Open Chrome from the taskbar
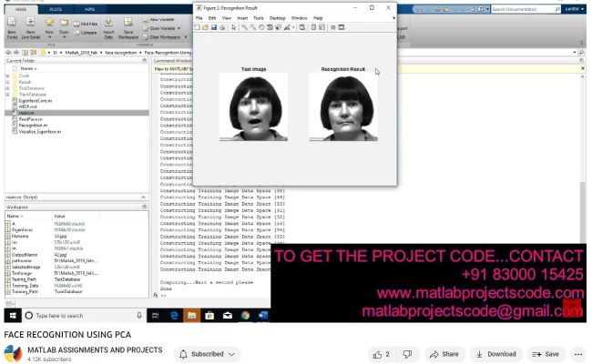 coord(245,316)
